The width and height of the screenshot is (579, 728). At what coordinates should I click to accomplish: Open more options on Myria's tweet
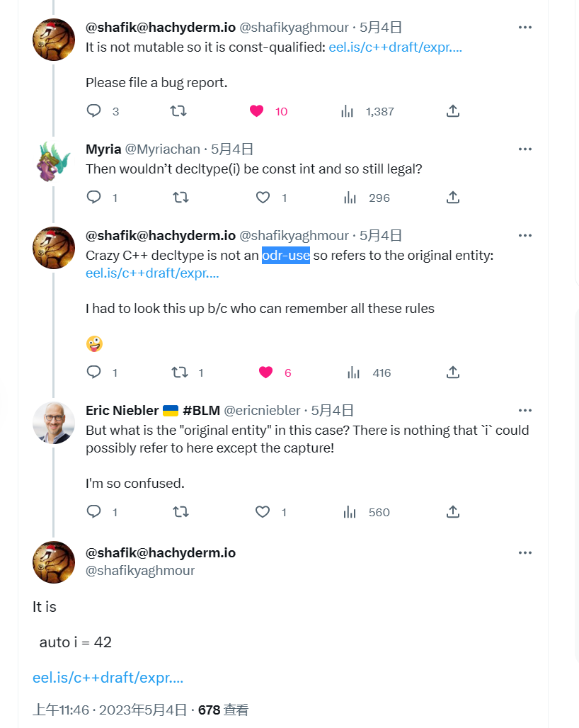click(x=524, y=149)
